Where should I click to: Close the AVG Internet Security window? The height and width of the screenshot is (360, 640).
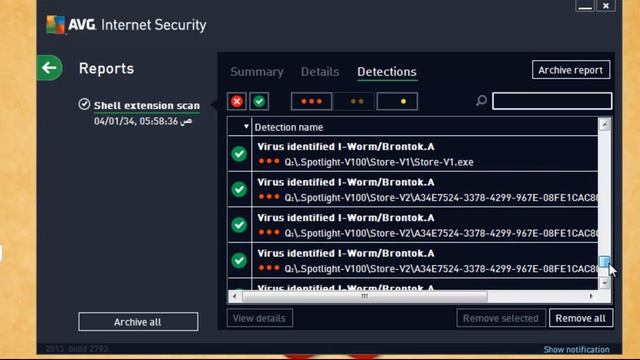606,6
